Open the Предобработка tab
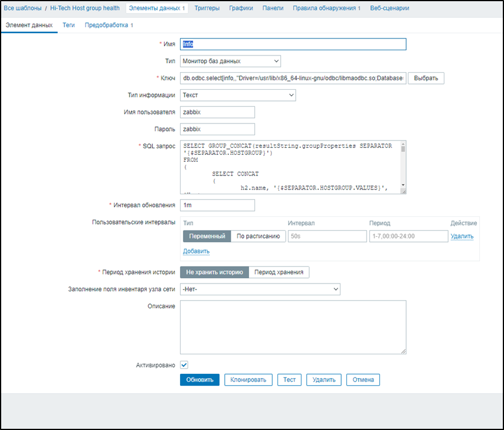The image size is (504, 430). pos(109,25)
